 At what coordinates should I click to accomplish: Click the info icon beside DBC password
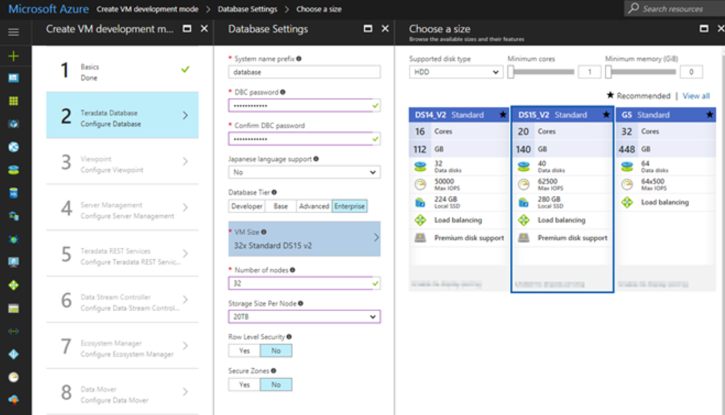click(283, 92)
